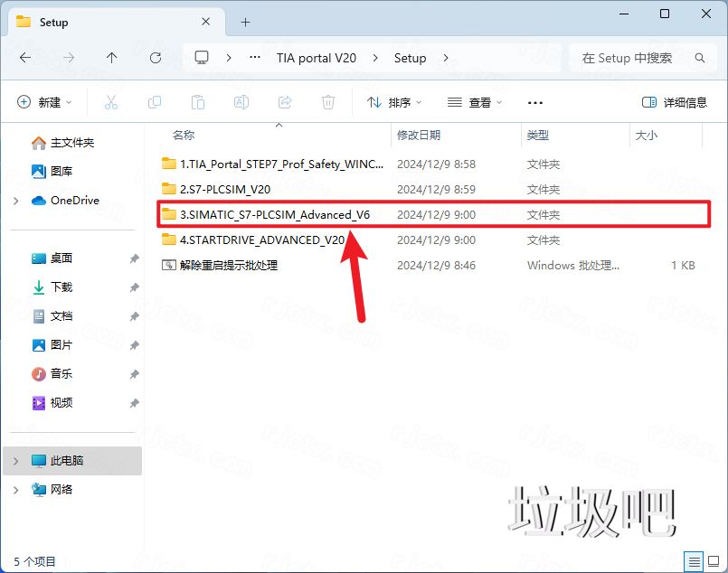Open the 查看 view options dropdown
This screenshot has height=573, width=728.
475,102
